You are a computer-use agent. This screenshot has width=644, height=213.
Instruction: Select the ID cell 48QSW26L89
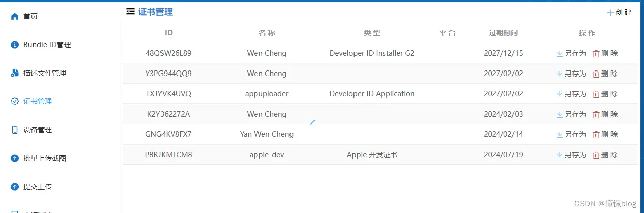(x=169, y=53)
